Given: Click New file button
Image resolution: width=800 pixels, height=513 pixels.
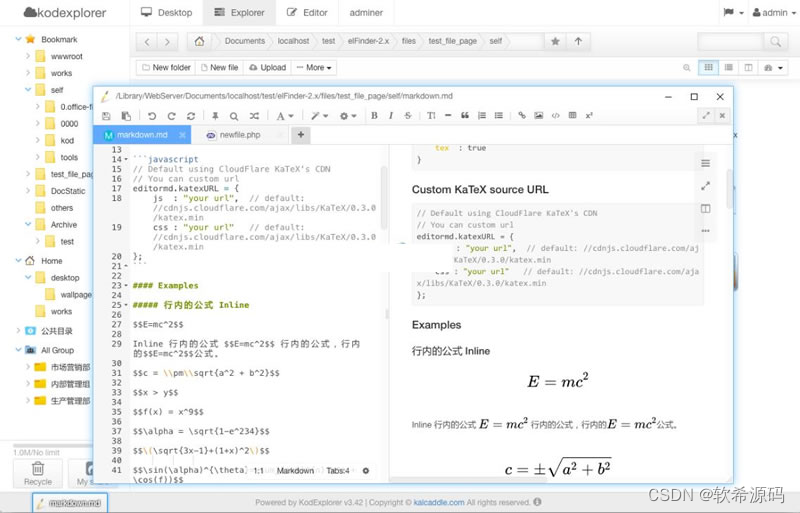Looking at the screenshot, I should coord(219,67).
